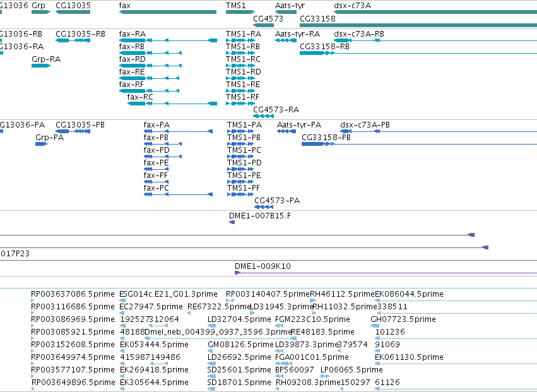
Task: Select the fax-RD transcript label
Action: click(132, 59)
